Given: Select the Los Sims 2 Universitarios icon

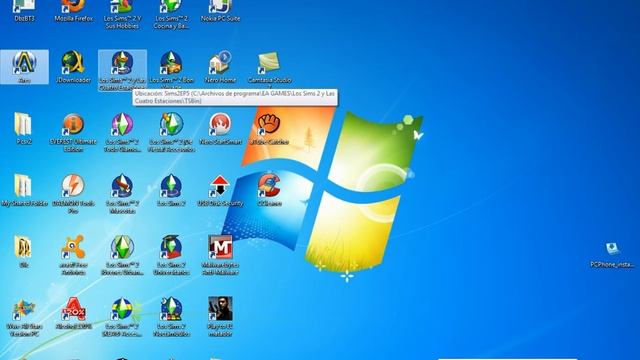Looking at the screenshot, I should coord(171,255).
